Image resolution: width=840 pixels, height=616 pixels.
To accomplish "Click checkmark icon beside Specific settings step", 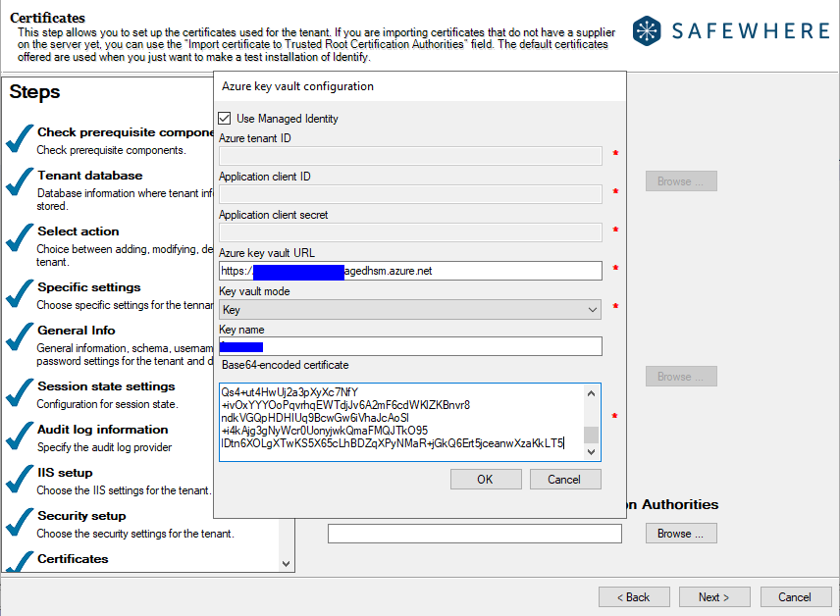I will (20, 293).
